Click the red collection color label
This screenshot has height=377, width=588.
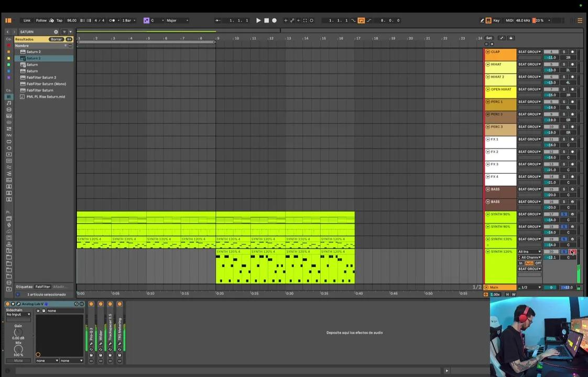pyautogui.click(x=8, y=46)
